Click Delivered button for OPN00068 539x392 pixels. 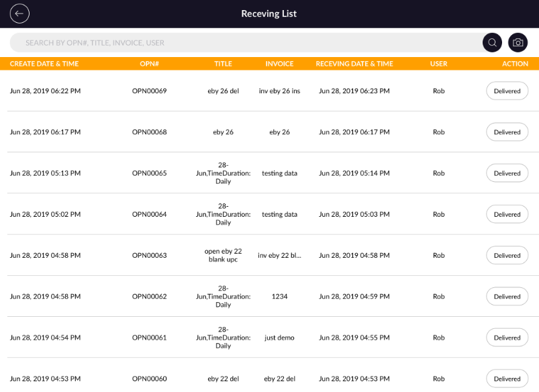pyautogui.click(x=507, y=132)
